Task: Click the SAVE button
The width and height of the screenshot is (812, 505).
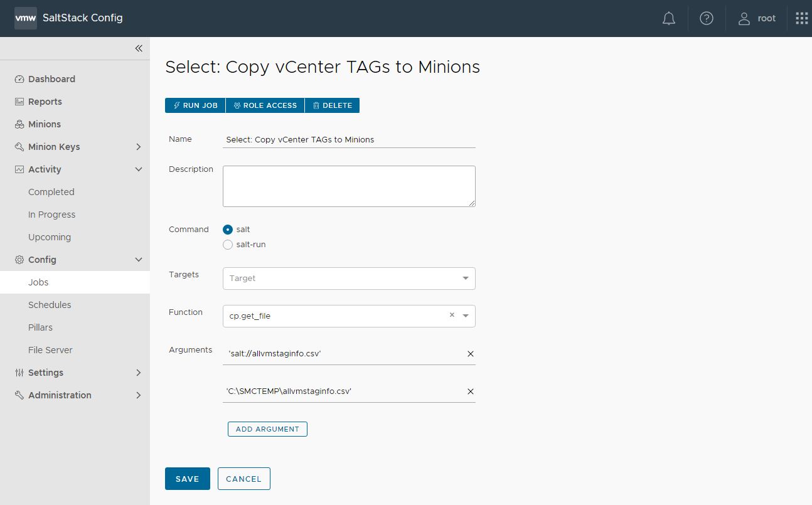Action: click(187, 479)
